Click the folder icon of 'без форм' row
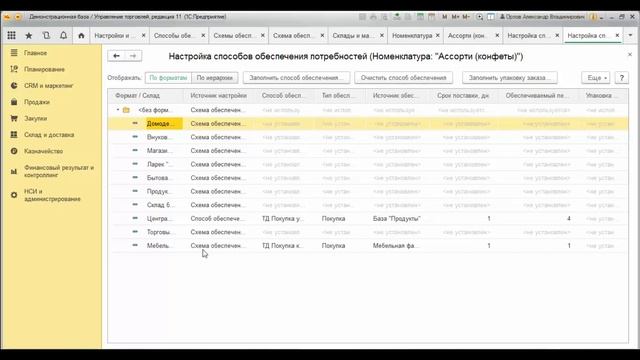This screenshot has height=360, width=640. 126,110
